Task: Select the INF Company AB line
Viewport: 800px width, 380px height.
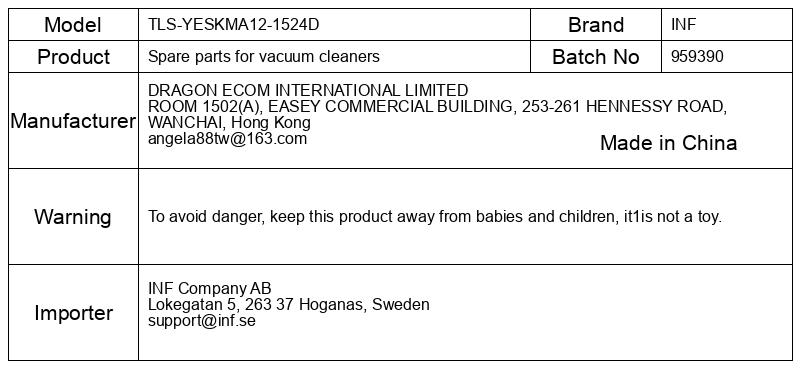Action: [x=210, y=288]
